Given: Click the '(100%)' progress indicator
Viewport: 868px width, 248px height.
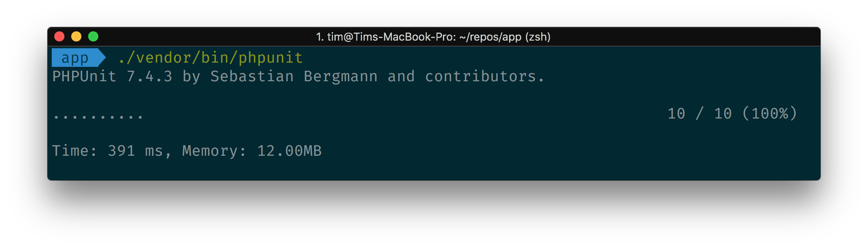Looking at the screenshot, I should pyautogui.click(x=770, y=113).
